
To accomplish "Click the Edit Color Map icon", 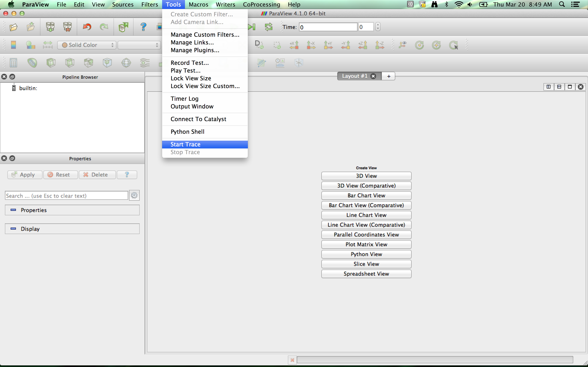I will tap(31, 45).
